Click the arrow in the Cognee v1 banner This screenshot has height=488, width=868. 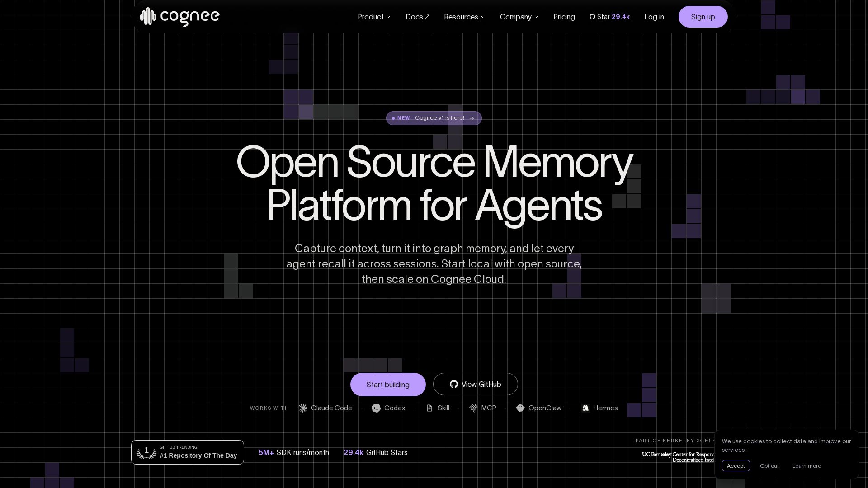tap(472, 118)
